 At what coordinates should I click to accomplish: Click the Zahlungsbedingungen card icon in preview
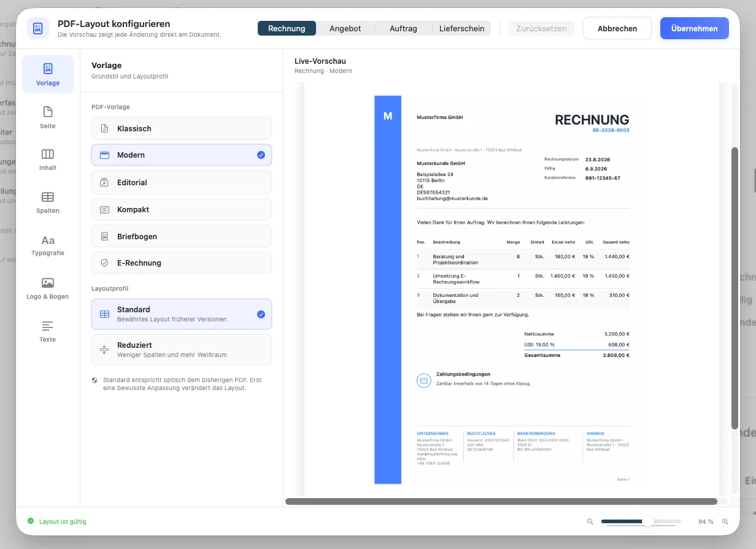pos(423,380)
